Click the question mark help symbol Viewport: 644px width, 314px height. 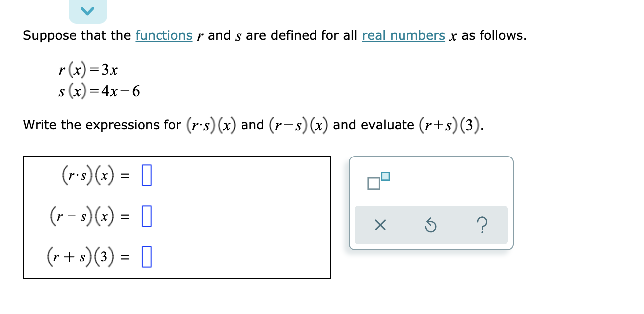click(483, 225)
